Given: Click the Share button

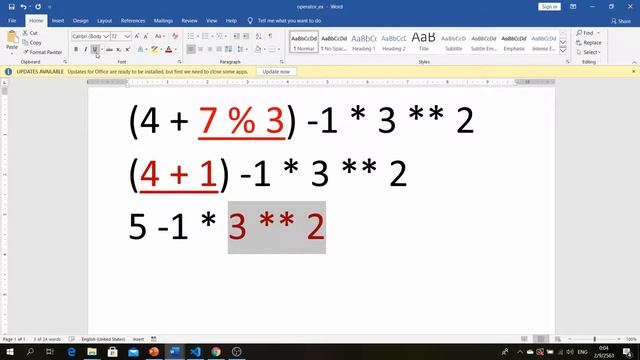Looking at the screenshot, I should (621, 21).
